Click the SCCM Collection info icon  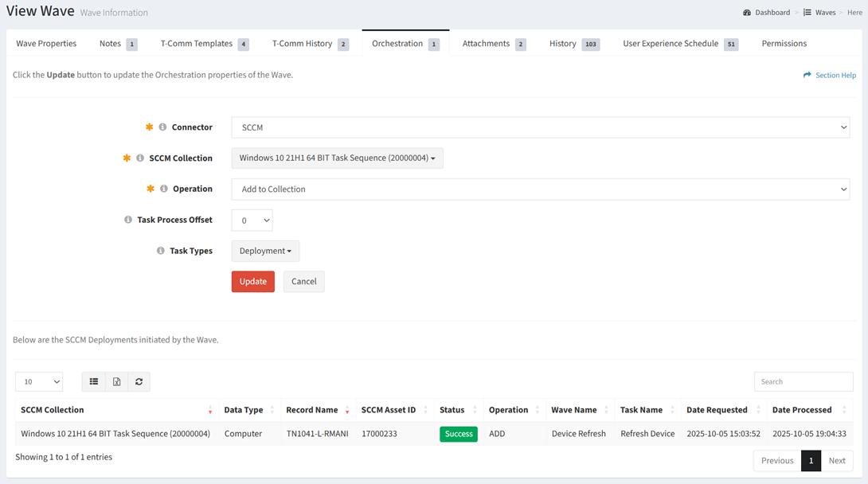tap(140, 158)
